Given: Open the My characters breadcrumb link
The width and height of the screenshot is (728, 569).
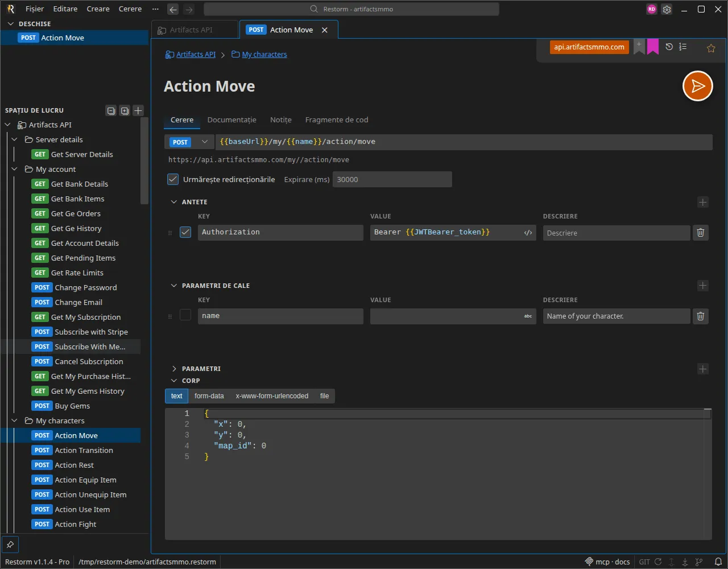Looking at the screenshot, I should (264, 55).
